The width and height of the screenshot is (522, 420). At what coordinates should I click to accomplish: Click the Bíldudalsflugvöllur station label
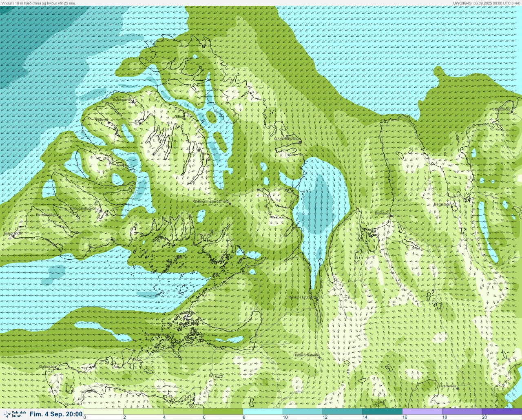(85, 208)
